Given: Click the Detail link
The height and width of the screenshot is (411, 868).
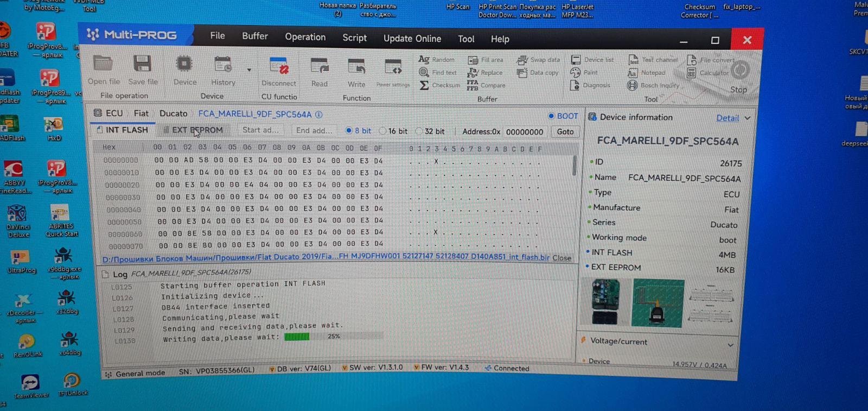Looking at the screenshot, I should [x=727, y=118].
